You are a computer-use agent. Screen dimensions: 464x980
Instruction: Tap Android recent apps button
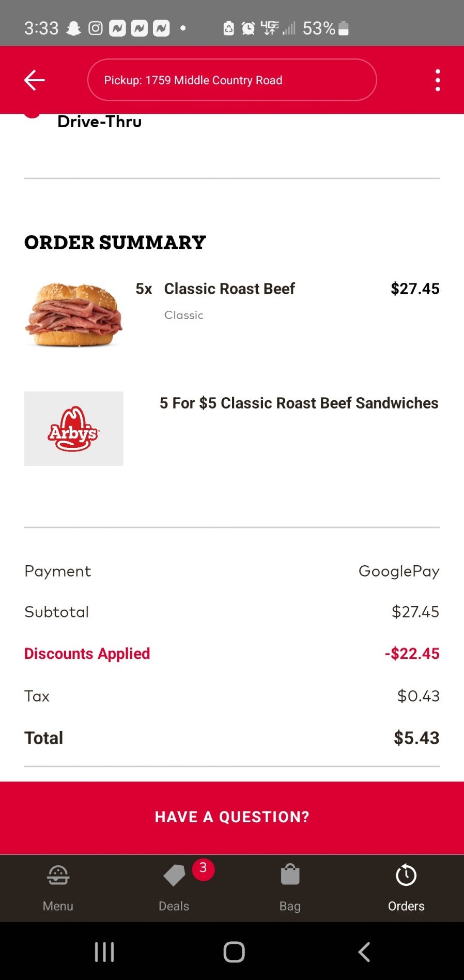(x=104, y=952)
